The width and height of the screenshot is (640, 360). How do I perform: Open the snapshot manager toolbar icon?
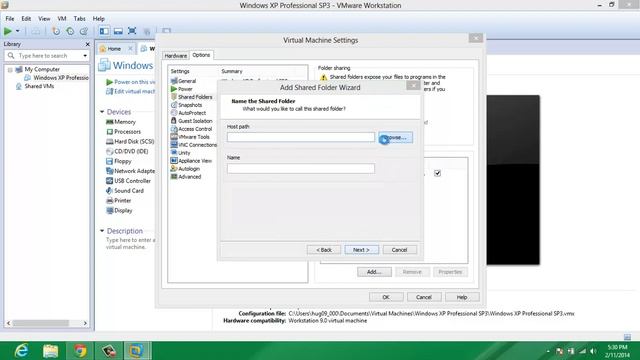point(84,31)
